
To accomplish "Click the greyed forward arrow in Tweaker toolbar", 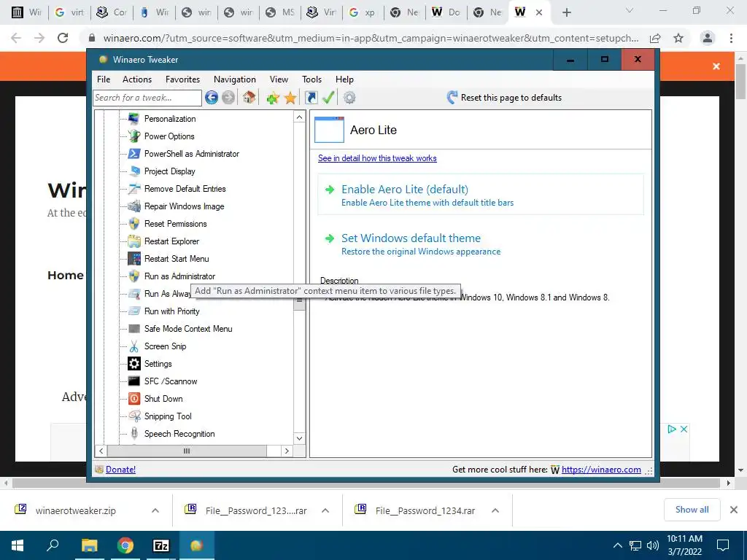I will (x=228, y=98).
